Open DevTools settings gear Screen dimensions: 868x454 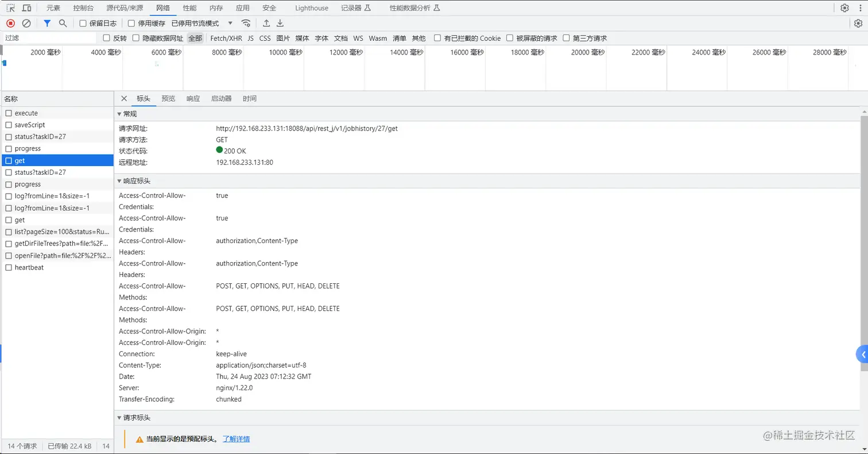pos(844,8)
